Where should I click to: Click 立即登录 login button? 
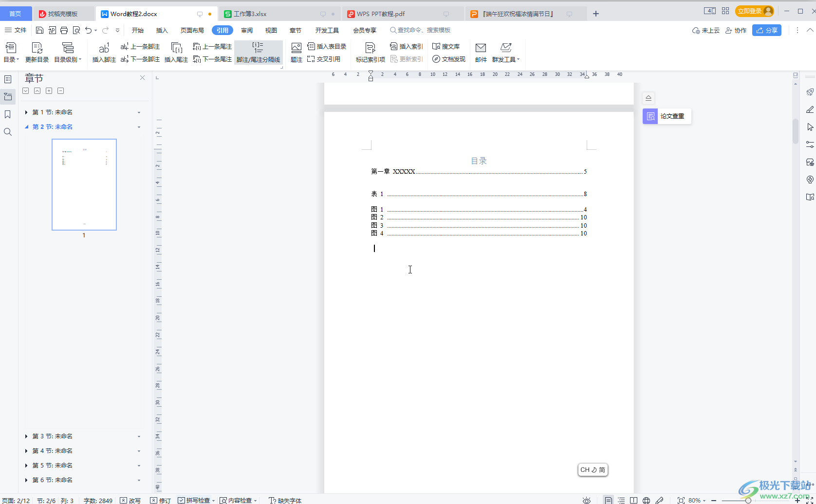click(754, 11)
